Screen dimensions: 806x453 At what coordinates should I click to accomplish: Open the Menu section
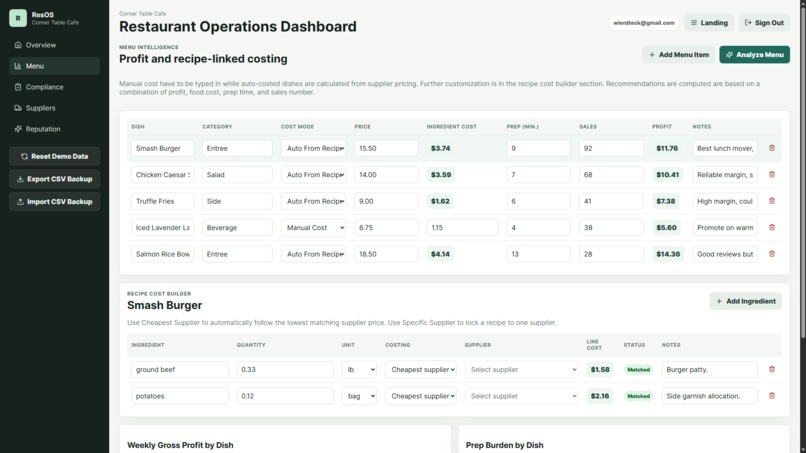tap(54, 66)
